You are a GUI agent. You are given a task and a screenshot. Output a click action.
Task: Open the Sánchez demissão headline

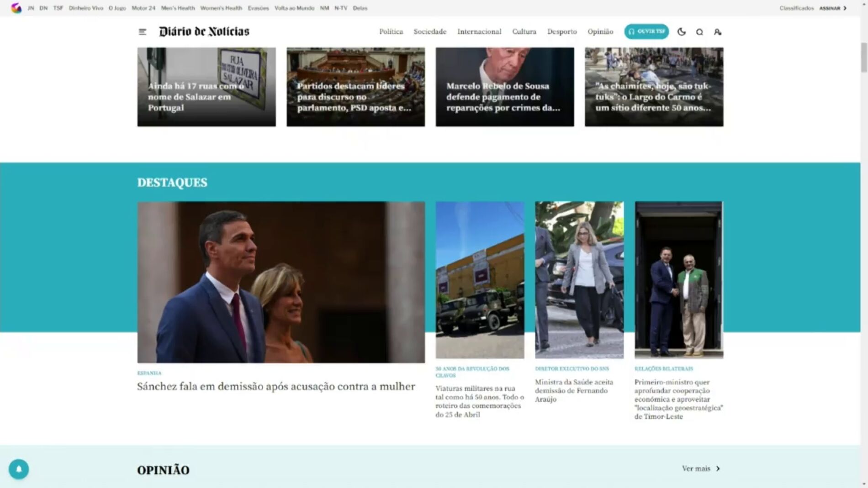pyautogui.click(x=276, y=386)
